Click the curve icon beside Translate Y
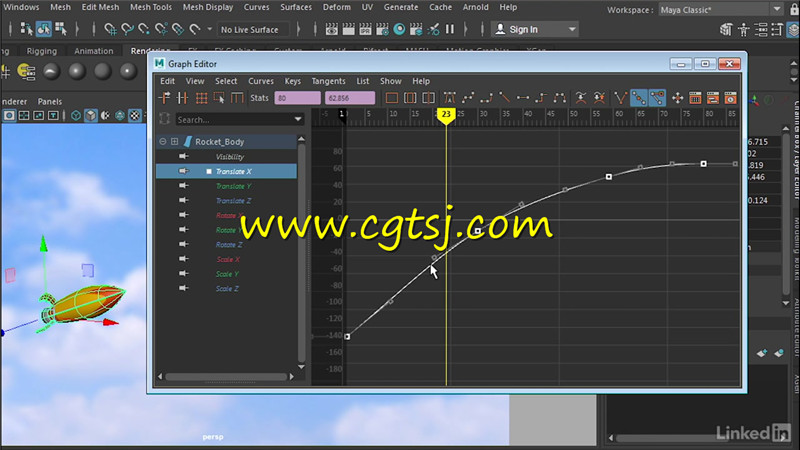Image resolution: width=800 pixels, height=450 pixels. pos(183,186)
